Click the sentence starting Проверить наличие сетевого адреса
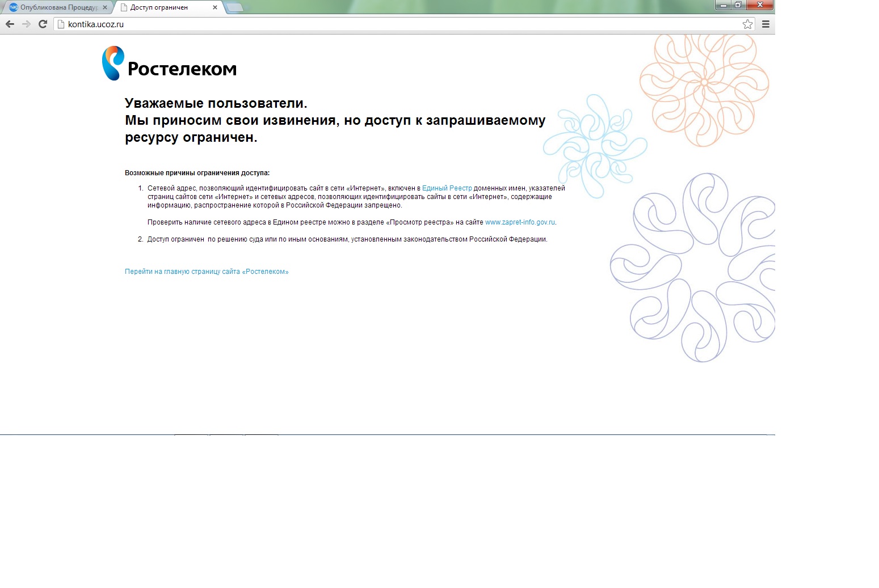Image resolution: width=879 pixels, height=588 pixels. [352, 222]
